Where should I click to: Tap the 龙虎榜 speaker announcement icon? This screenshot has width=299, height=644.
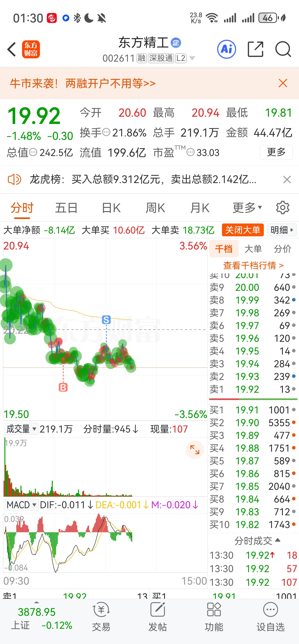point(14,179)
